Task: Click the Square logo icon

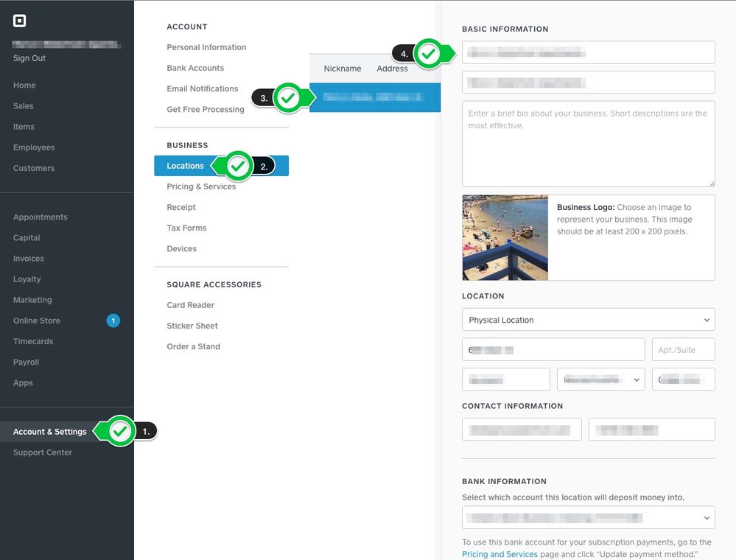Action: [19, 21]
